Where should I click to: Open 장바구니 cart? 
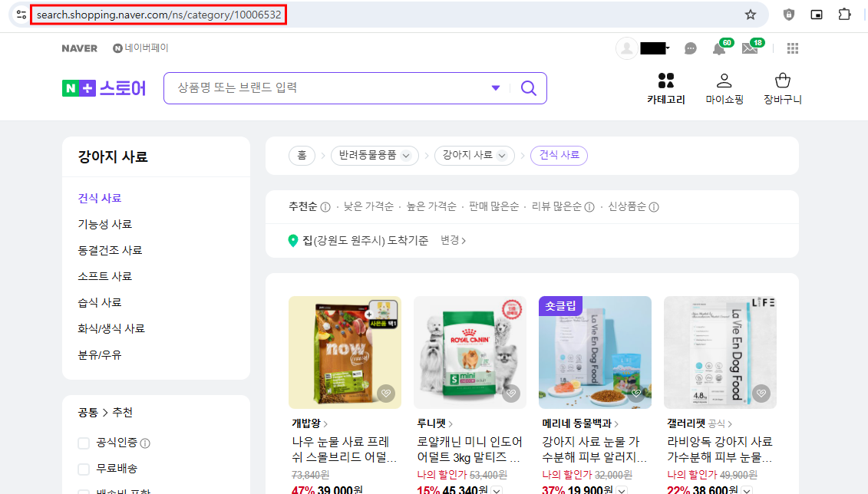[783, 88]
